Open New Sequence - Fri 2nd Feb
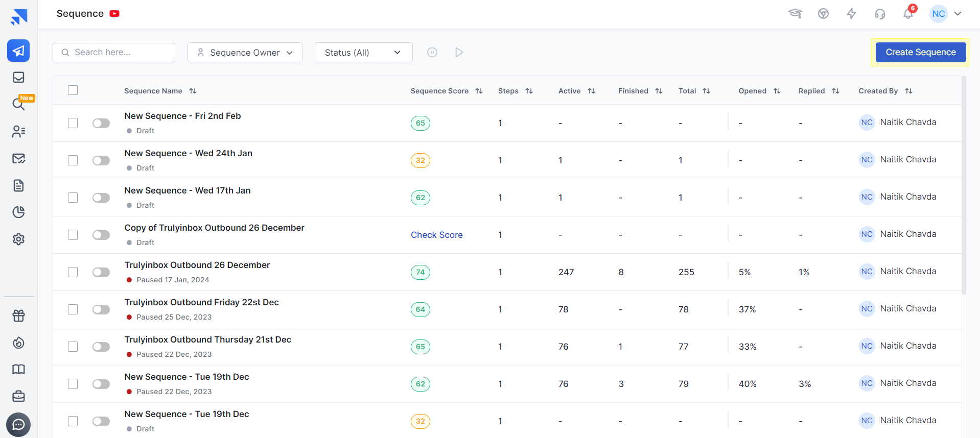 click(182, 116)
